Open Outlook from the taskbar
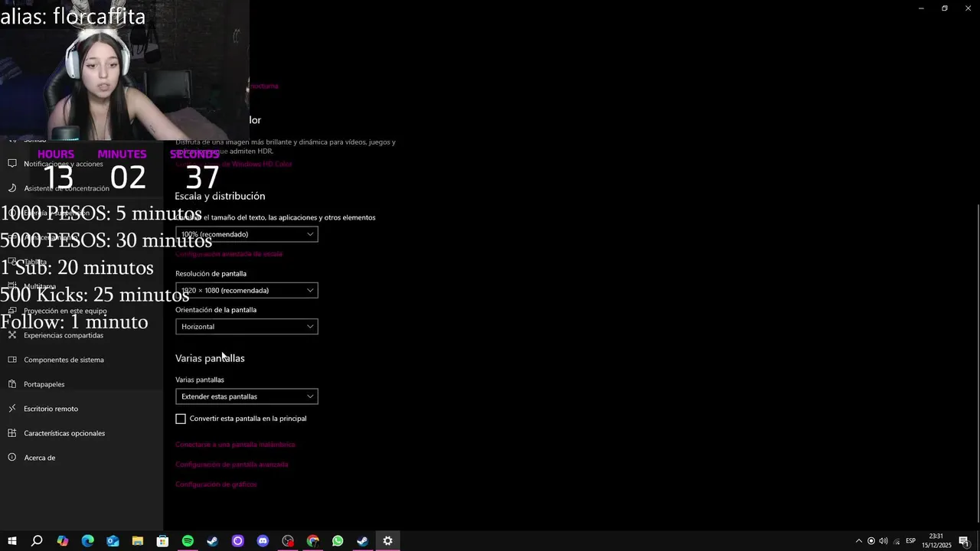This screenshot has height=551, width=980. [x=113, y=541]
